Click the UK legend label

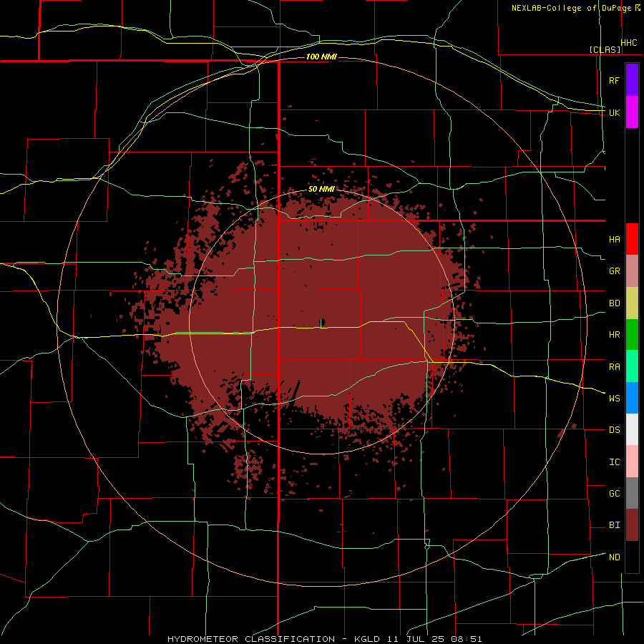(x=614, y=112)
